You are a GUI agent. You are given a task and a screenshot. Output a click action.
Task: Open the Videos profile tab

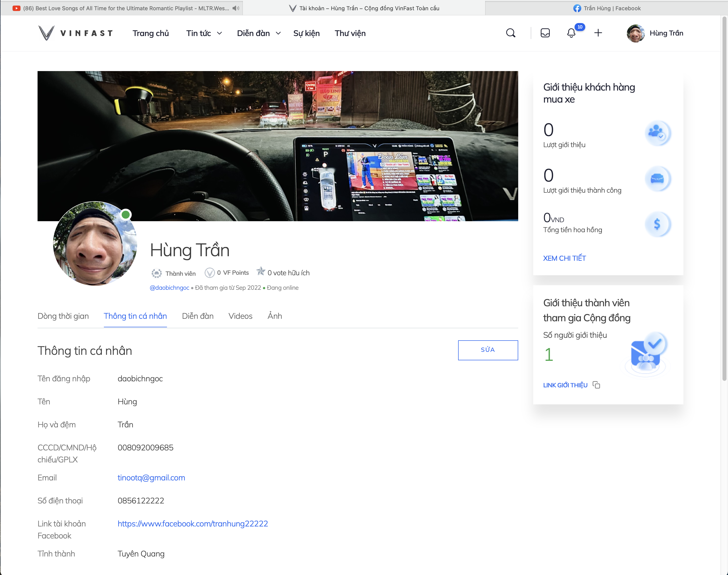coord(240,316)
